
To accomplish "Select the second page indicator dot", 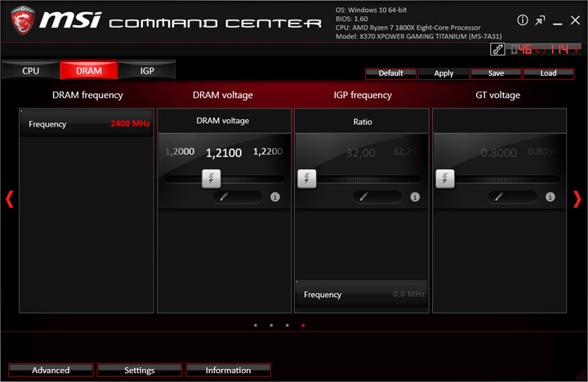I will (x=271, y=326).
